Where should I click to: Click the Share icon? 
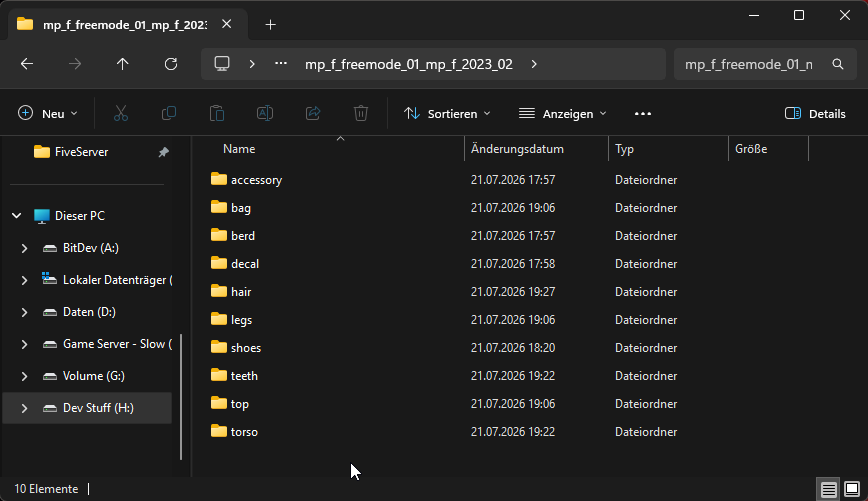tap(313, 113)
